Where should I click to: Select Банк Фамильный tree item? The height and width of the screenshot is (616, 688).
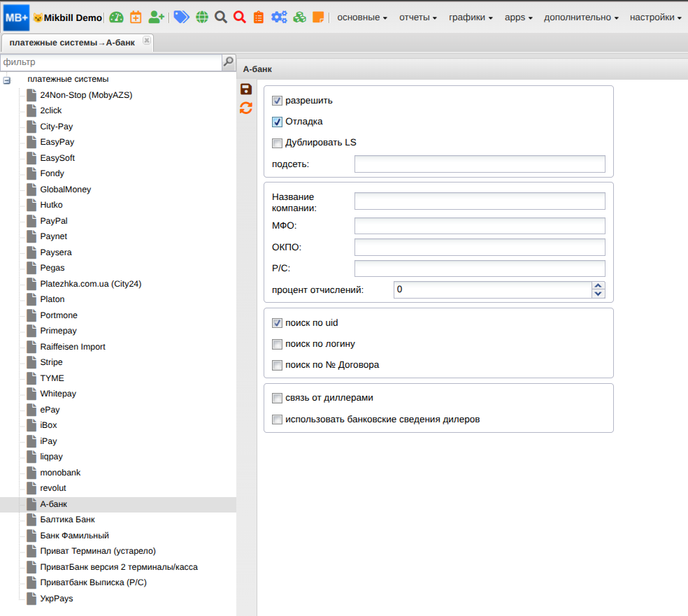tap(75, 536)
